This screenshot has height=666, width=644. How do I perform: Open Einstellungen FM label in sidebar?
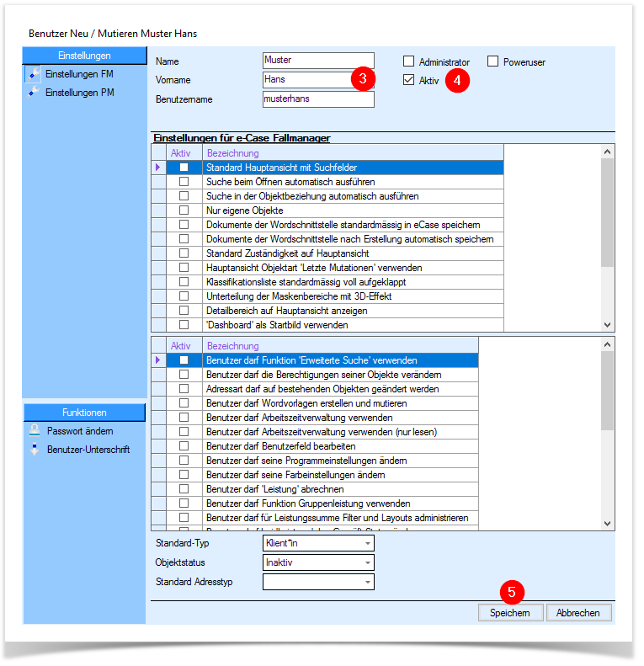click(79, 74)
